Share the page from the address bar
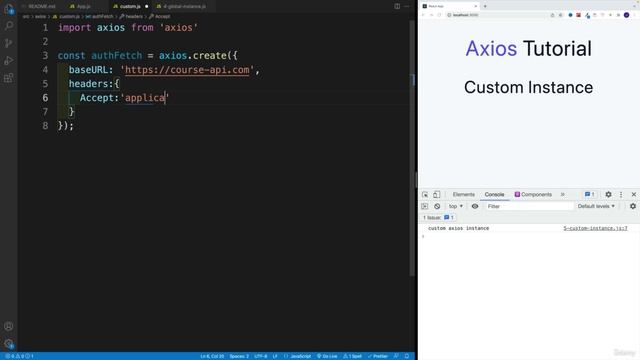The height and width of the screenshot is (360, 640). tap(552, 15)
